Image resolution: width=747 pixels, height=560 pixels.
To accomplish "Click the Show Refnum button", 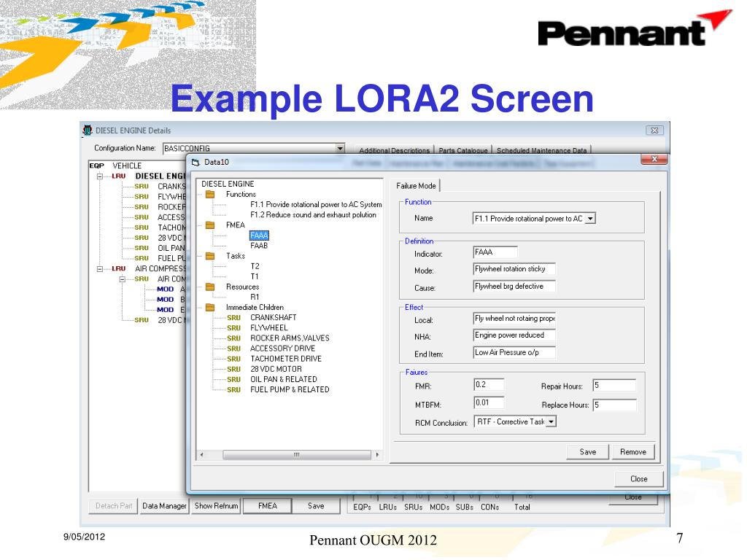I will 216,506.
